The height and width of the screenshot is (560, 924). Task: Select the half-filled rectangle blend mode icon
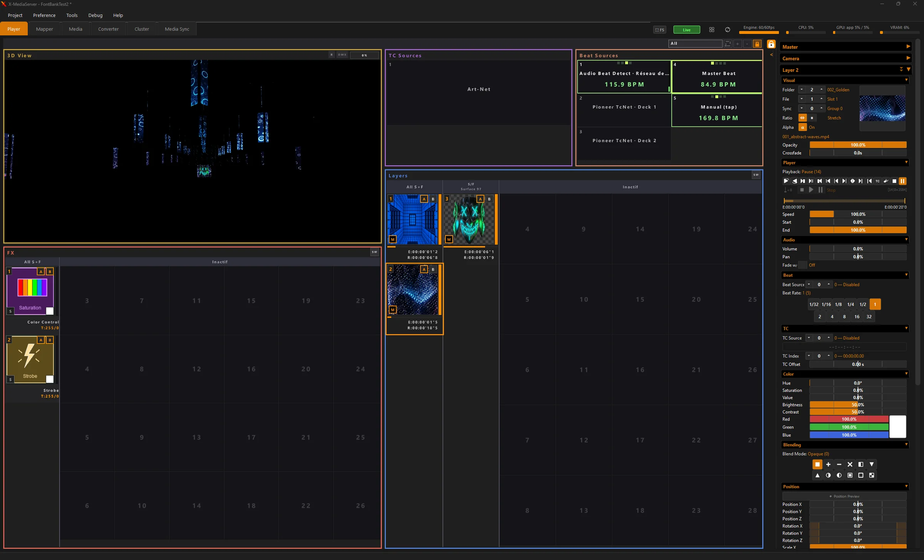(x=861, y=464)
